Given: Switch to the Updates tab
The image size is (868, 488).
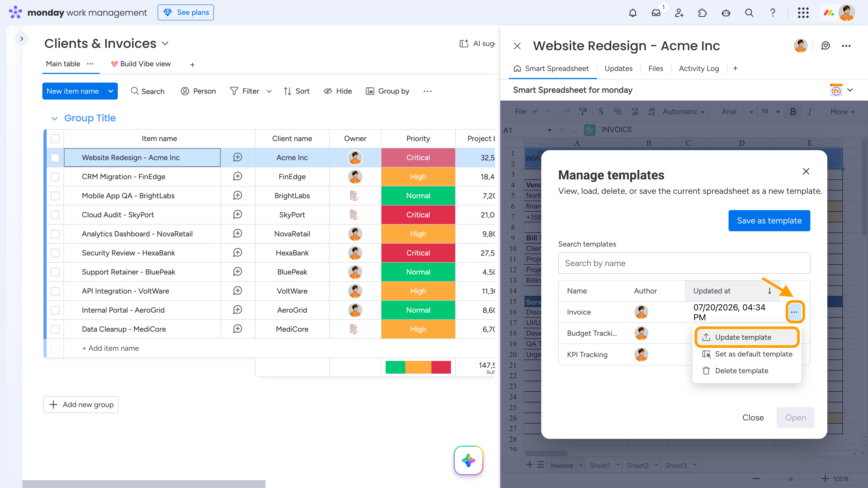Looking at the screenshot, I should [618, 69].
